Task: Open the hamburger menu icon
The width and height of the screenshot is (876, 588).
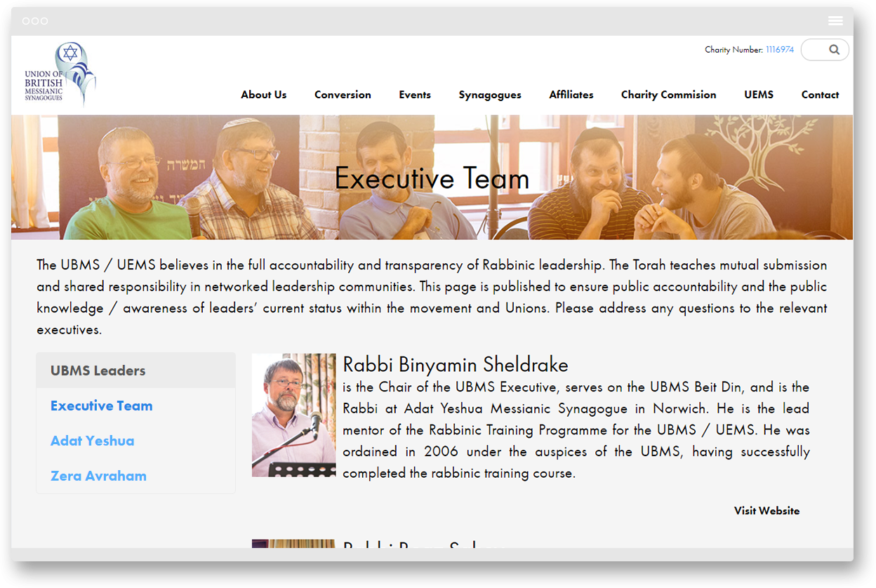Action: (835, 21)
